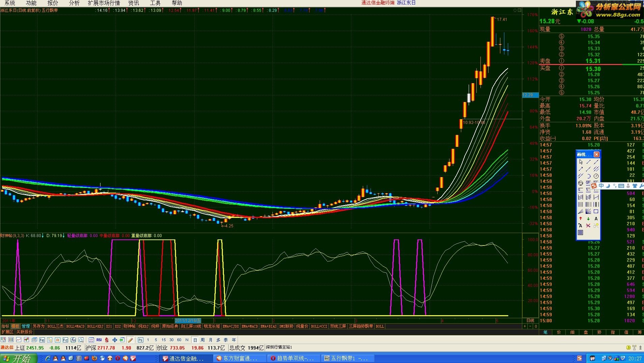Select the golden section G lines tool
Image resolution: width=644 pixels, height=363 pixels.
tap(581, 190)
